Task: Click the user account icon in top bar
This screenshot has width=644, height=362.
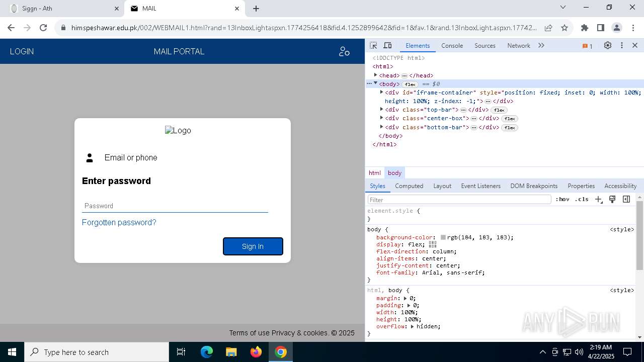Action: [x=344, y=51]
